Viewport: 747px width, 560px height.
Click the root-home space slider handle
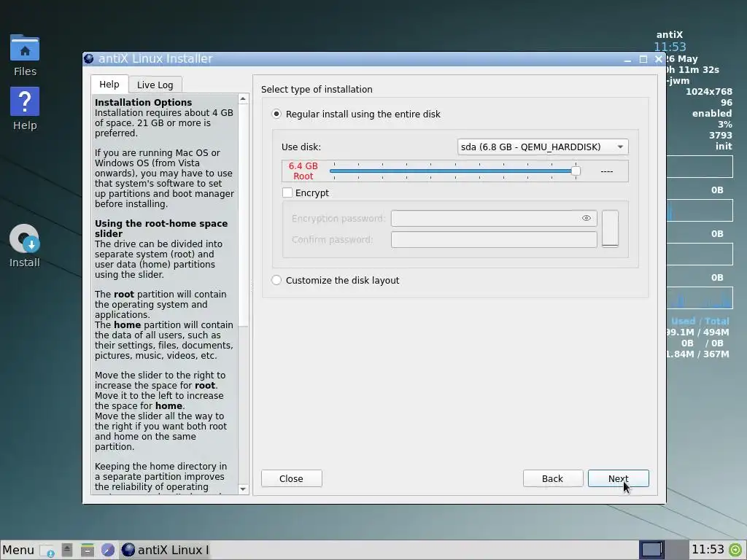tap(576, 171)
